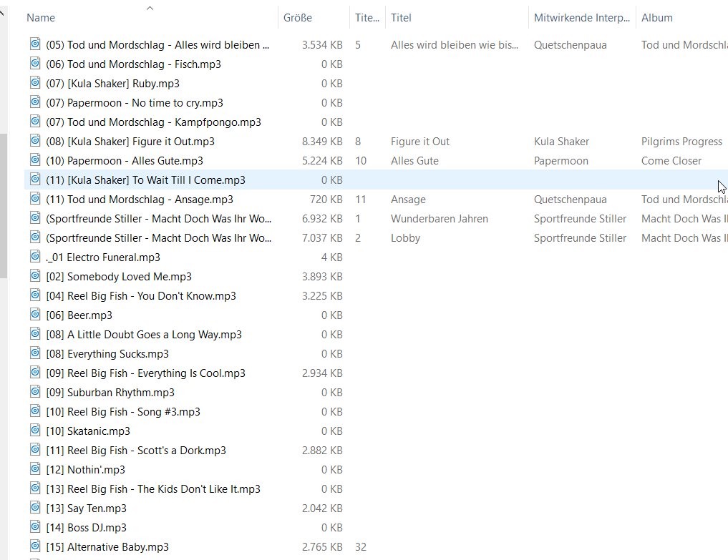Click the icon of Reel Big Fish - Song #3.mp3
Viewport: 728px width, 560px height.
click(x=35, y=411)
